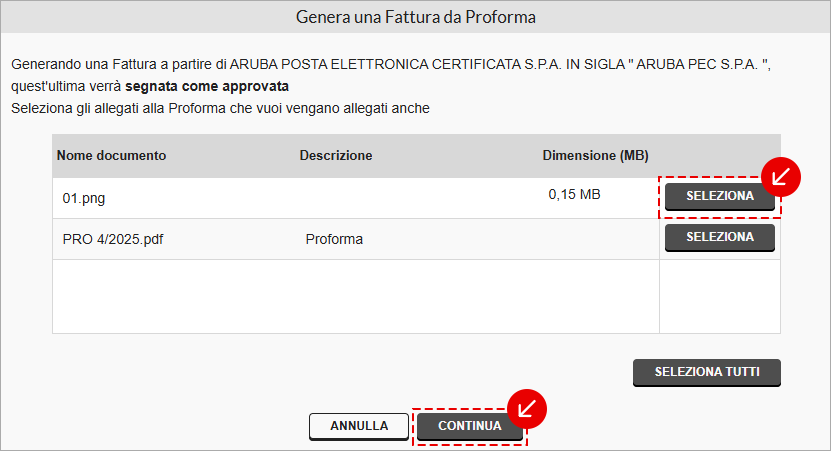This screenshot has height=451, width=831.
Task: Click the ARUBA POSTA ELETTRONICA CERTIFICATA company name
Action: 375,64
